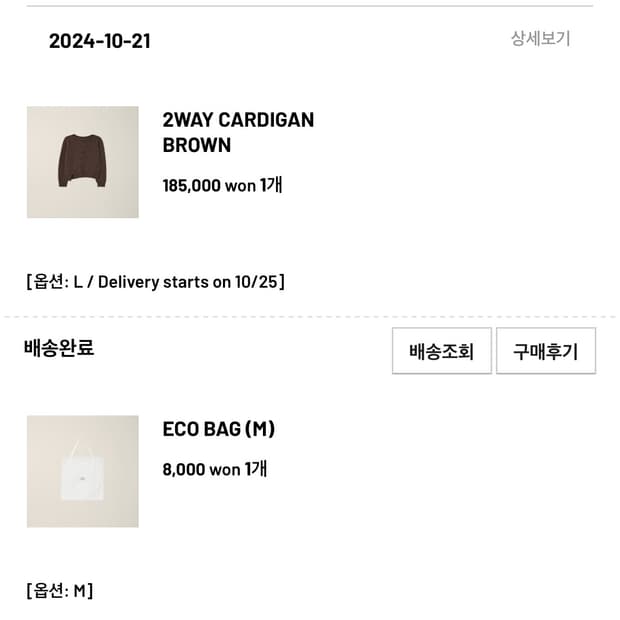The image size is (620, 620).
Task: Click the order date 2024-10-21
Action: click(100, 41)
